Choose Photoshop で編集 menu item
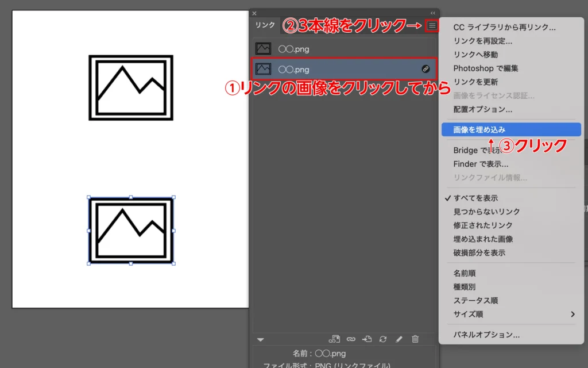 [x=486, y=68]
